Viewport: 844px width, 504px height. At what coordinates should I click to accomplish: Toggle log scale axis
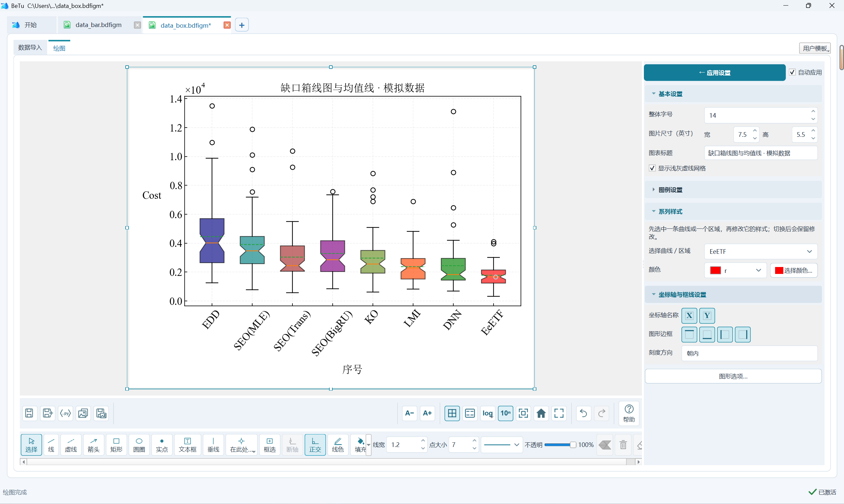pos(488,413)
